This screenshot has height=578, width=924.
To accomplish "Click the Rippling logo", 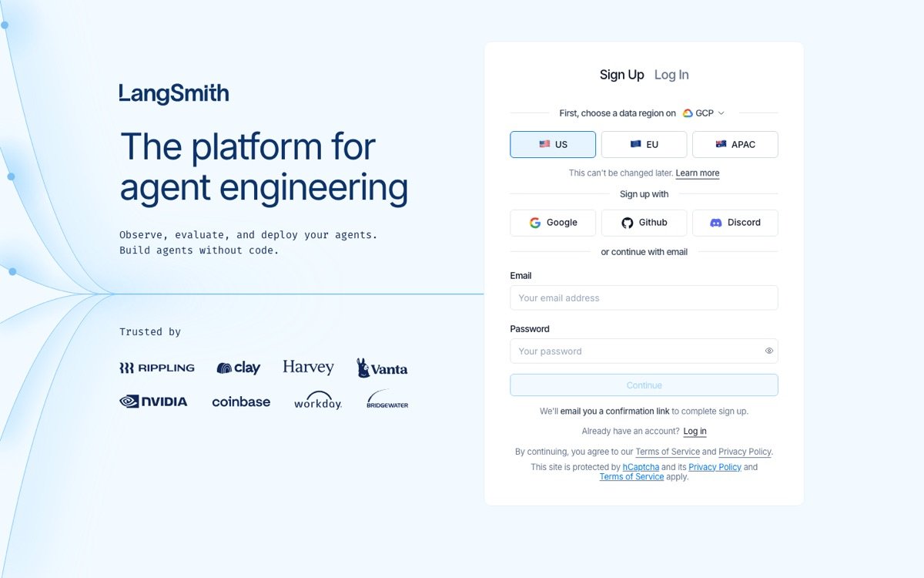I will coord(157,368).
